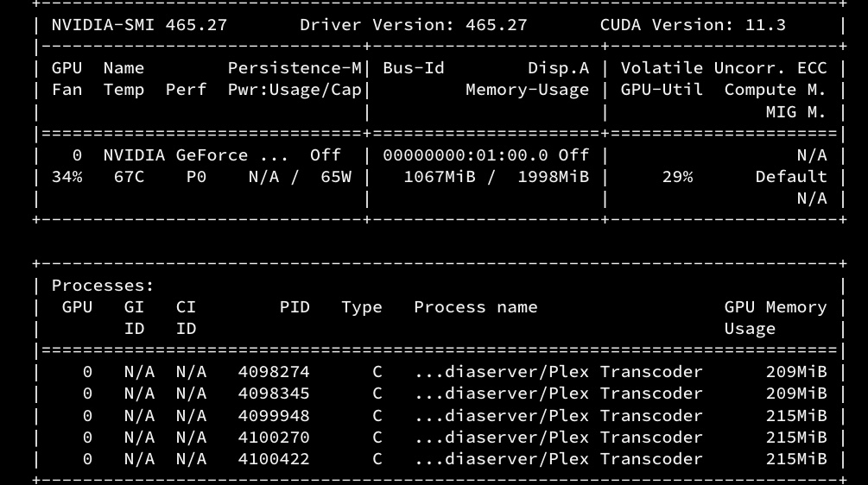Click the 29% GPU utilization value
Viewport: 868px width, 485px height.
(x=677, y=177)
